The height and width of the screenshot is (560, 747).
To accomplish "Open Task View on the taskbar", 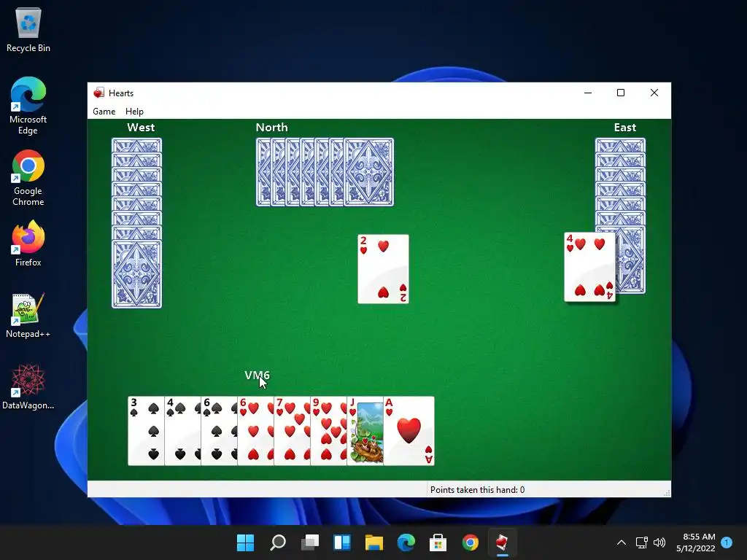I will 309,542.
